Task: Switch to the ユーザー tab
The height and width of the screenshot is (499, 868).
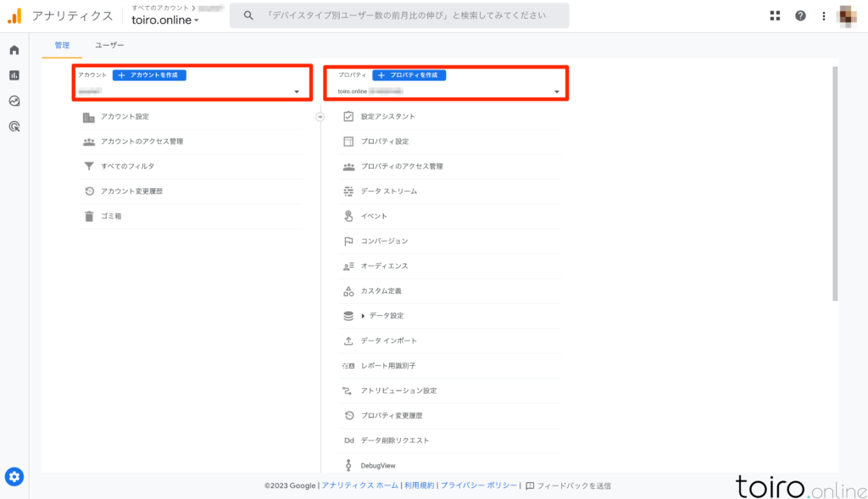Action: tap(109, 45)
